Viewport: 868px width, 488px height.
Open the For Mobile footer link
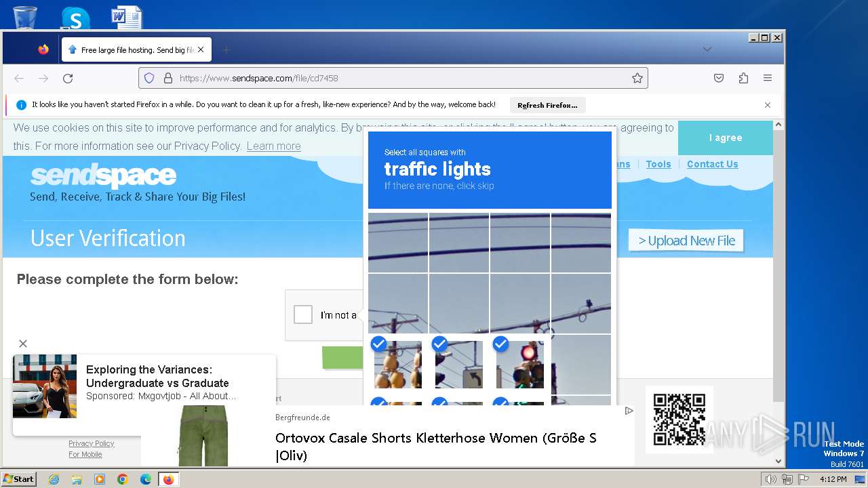coord(85,454)
